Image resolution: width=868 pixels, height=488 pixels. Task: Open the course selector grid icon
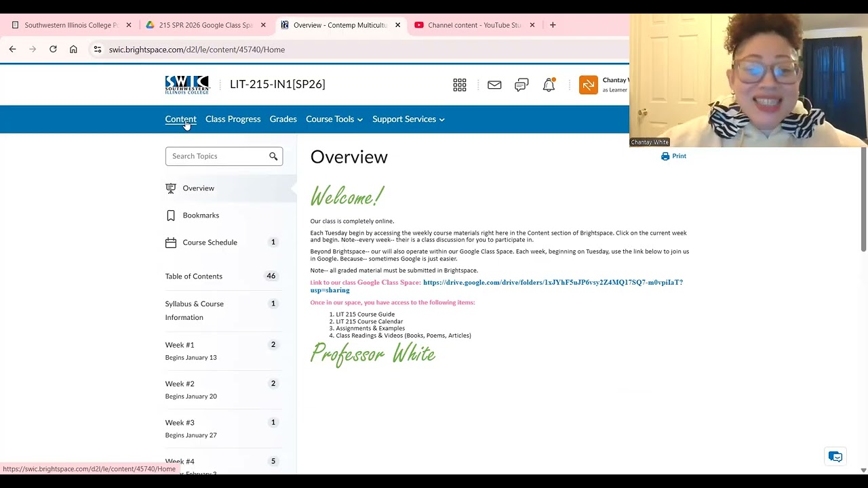tap(460, 85)
